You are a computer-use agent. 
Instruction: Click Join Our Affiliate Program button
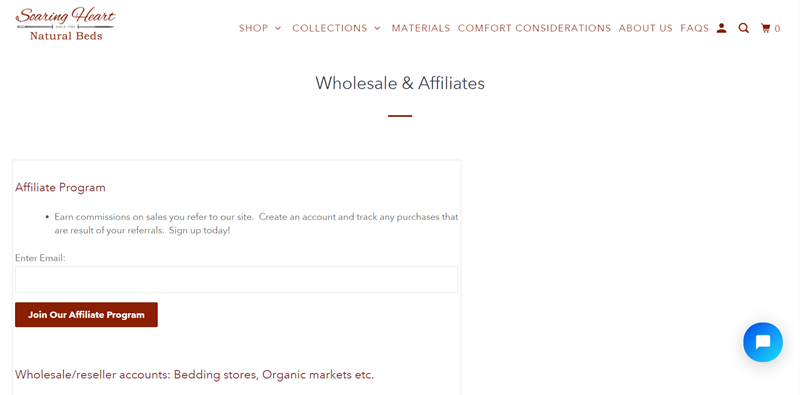pyautogui.click(x=86, y=315)
